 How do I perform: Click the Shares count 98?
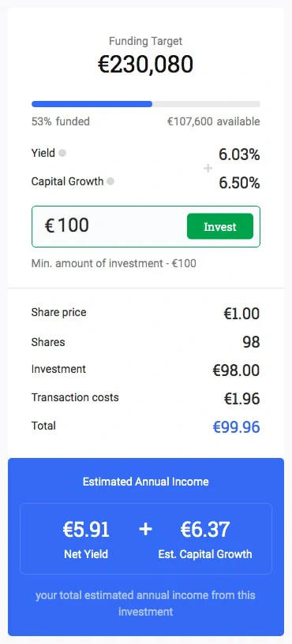[x=251, y=342]
